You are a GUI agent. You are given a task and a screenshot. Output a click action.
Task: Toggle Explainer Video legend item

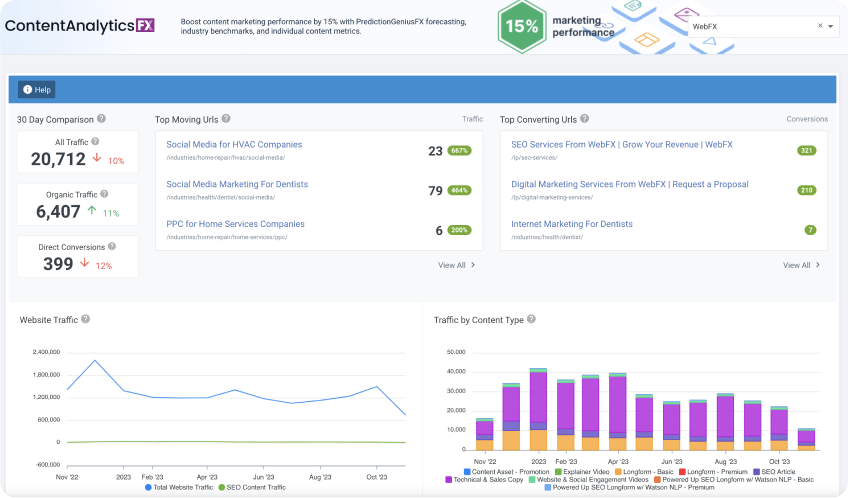click(x=582, y=472)
